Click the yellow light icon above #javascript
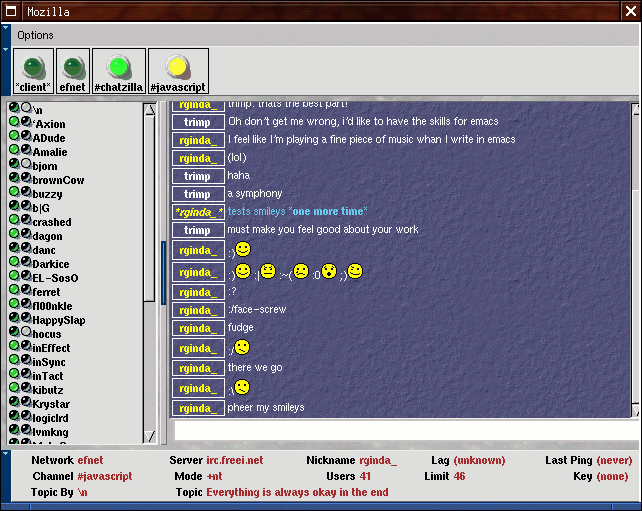 click(178, 67)
